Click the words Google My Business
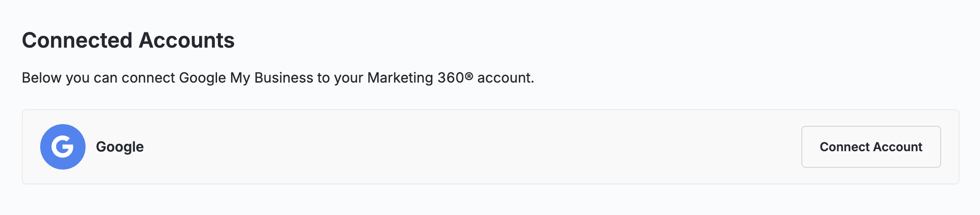 pos(246,78)
